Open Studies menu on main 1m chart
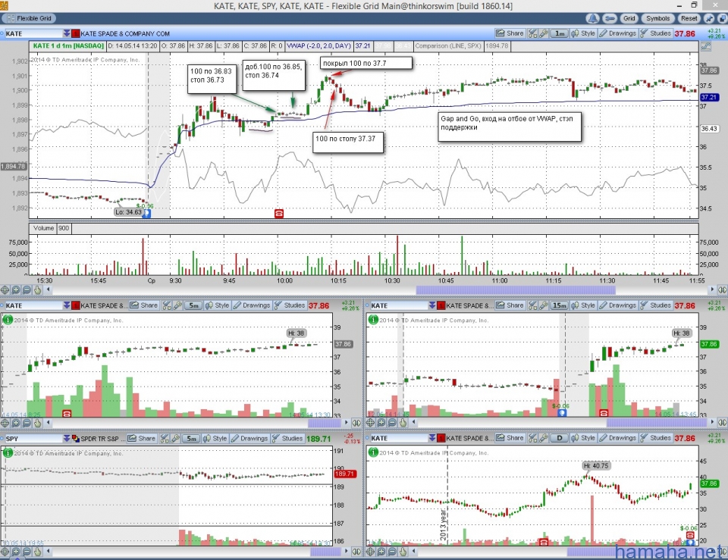This screenshot has width=728, height=560. 655,33
